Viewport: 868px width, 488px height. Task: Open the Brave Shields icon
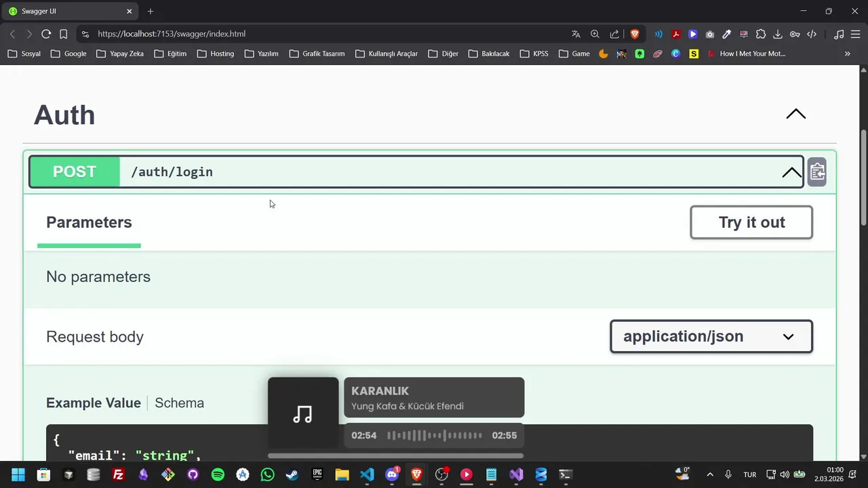coord(635,34)
